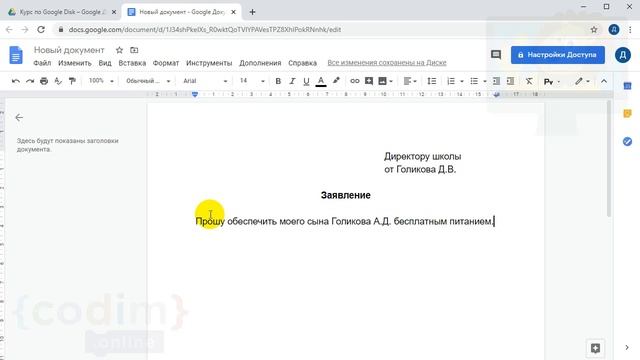Screen dimensions: 640x360
Task: Open the Вставка menu
Action: point(132,63)
